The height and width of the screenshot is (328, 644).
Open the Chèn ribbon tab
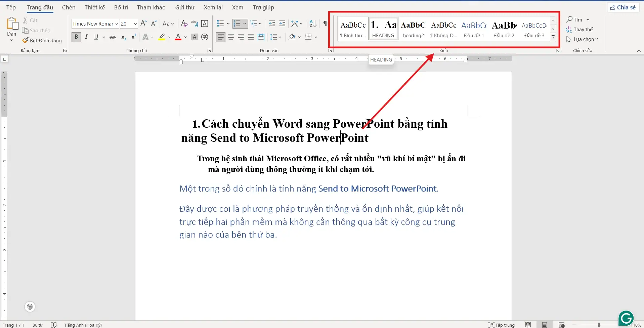coord(69,7)
